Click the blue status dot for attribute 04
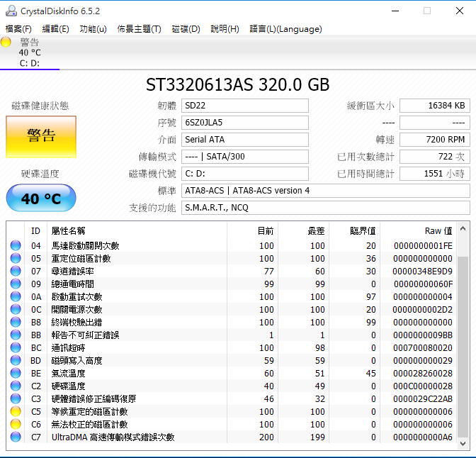Viewport: 476px width, 458px height. (16, 245)
